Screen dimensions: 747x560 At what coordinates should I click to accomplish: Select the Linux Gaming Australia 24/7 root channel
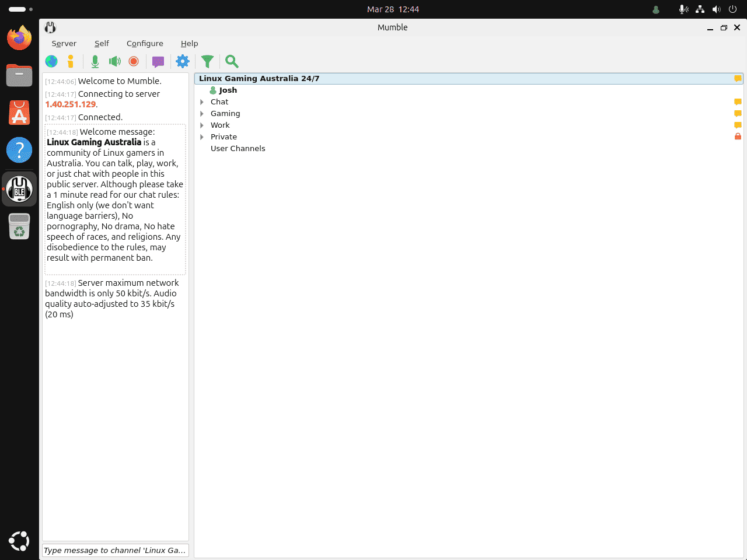click(x=469, y=79)
